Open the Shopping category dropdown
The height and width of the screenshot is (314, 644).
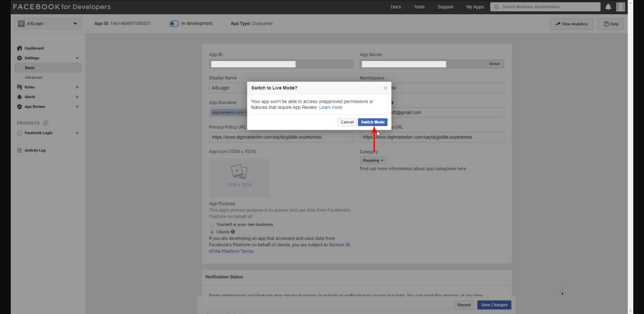tap(373, 161)
